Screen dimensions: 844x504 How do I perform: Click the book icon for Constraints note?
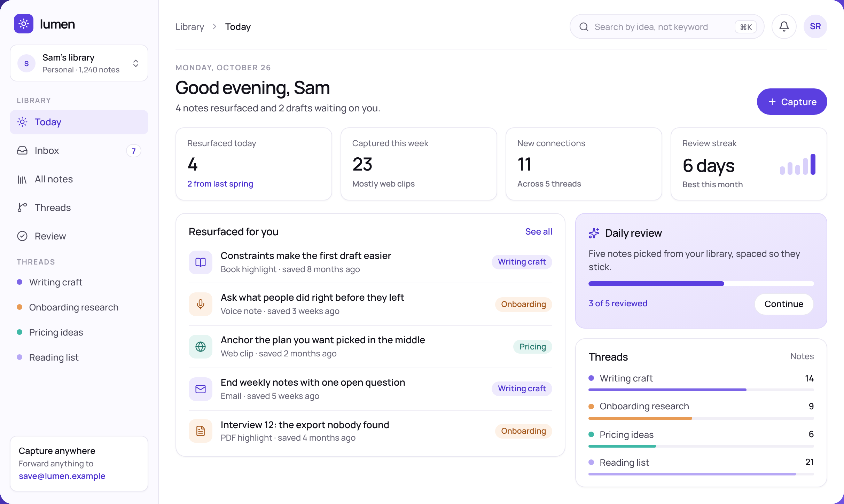pyautogui.click(x=201, y=262)
